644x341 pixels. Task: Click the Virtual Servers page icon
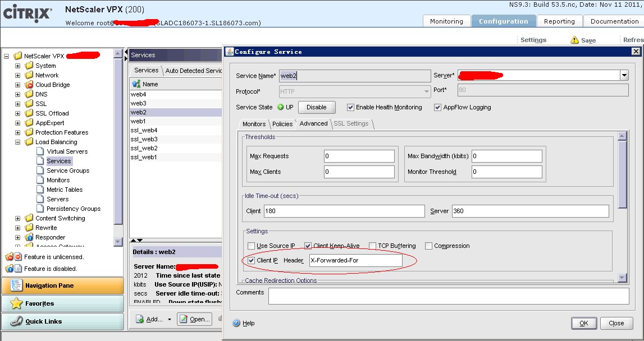click(40, 151)
